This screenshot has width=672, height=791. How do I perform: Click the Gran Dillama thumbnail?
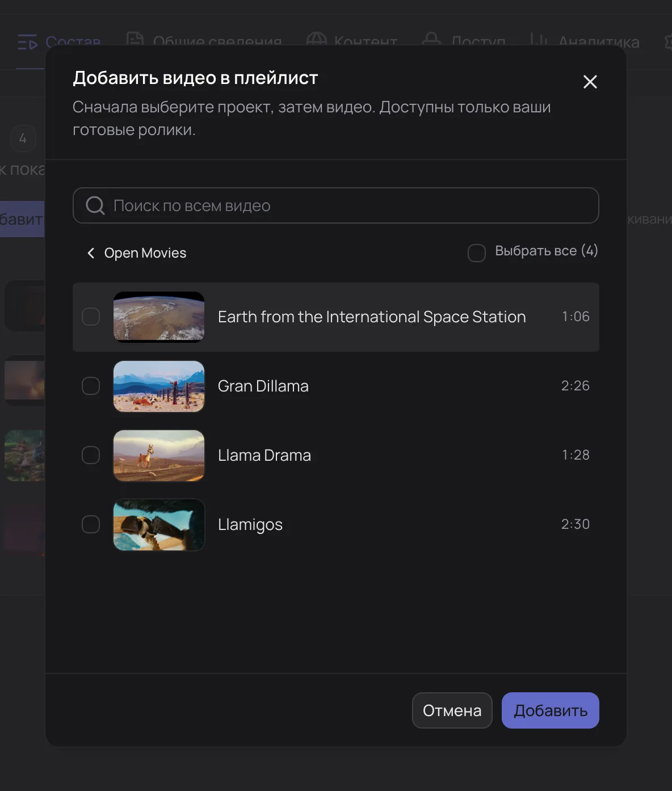tap(159, 386)
